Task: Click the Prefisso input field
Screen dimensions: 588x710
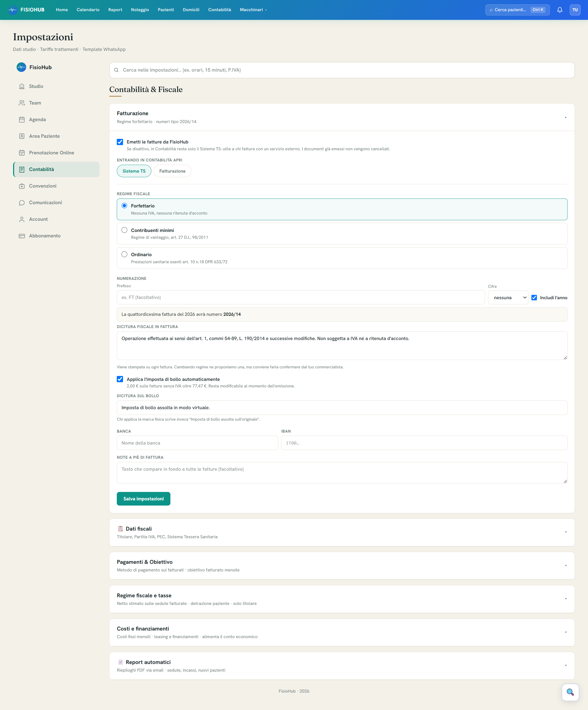Action: (301, 298)
